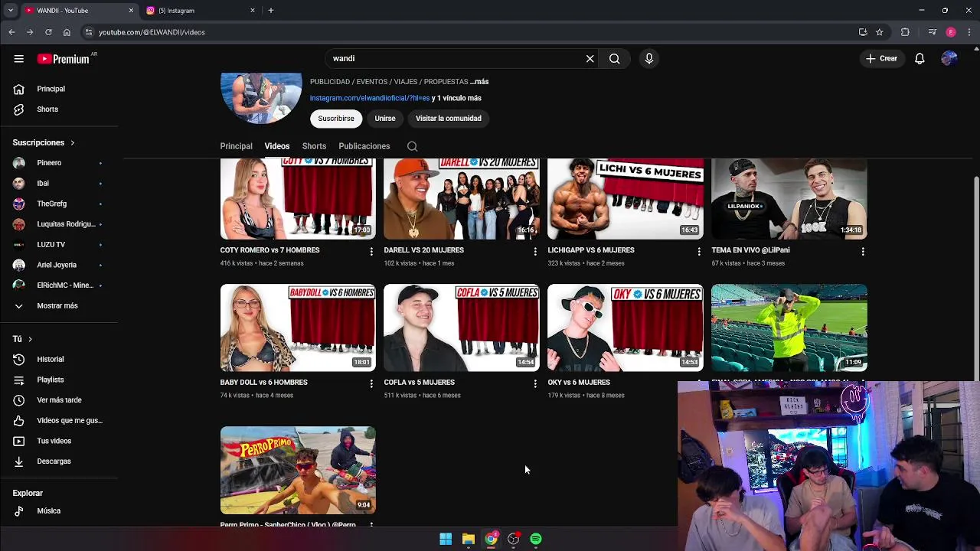Open the YouTube hamburger guide menu
The height and width of the screenshot is (551, 980).
18,59
